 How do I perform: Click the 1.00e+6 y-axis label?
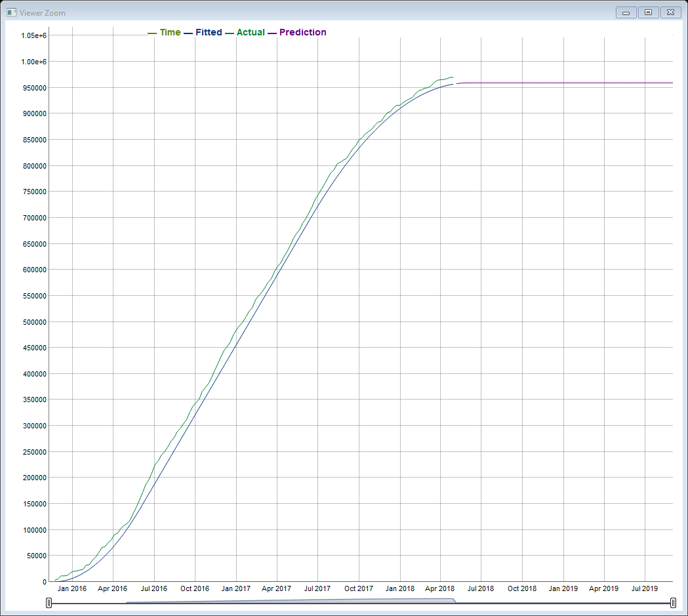click(x=34, y=62)
